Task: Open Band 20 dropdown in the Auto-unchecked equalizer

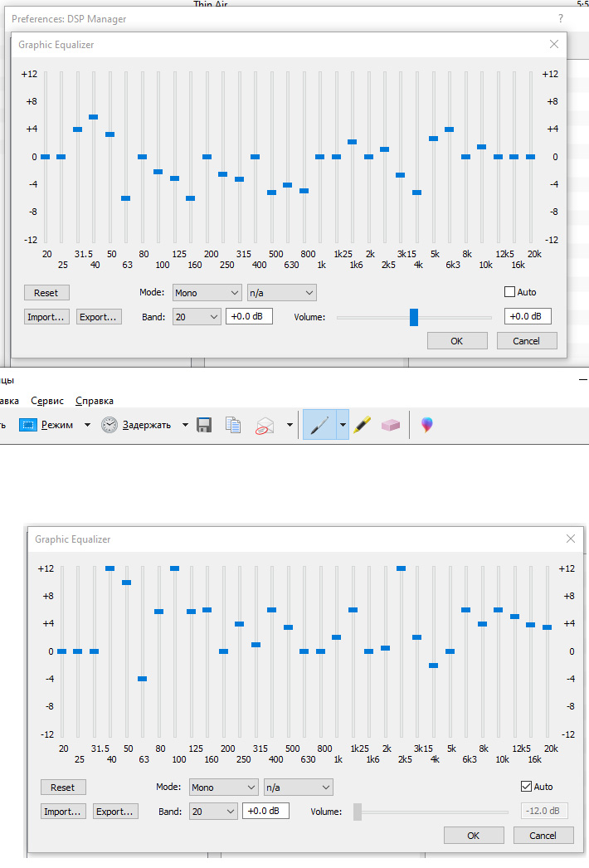Action: pos(197,317)
